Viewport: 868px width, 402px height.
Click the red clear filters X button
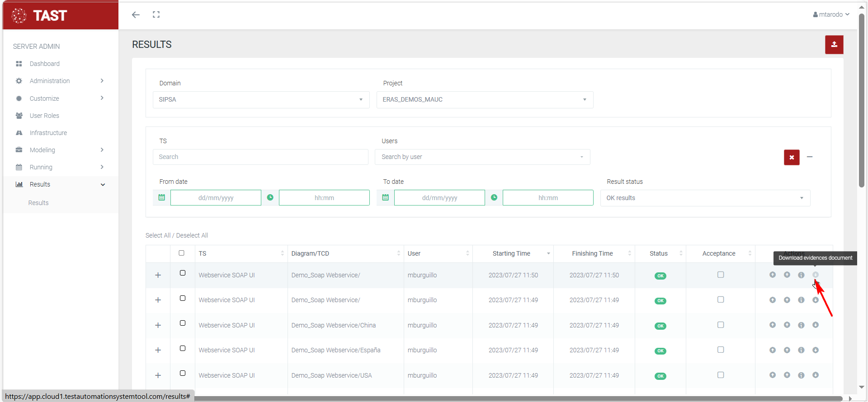[x=791, y=157]
